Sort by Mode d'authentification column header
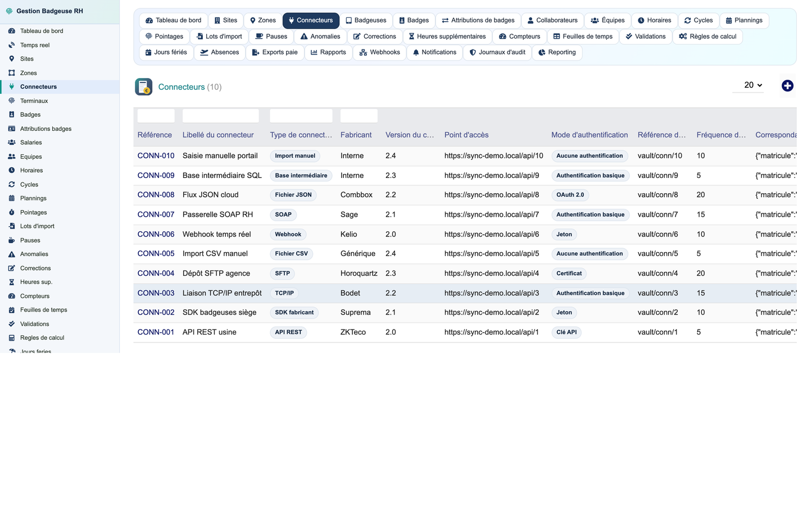This screenshot has height=507, width=812. tap(589, 135)
